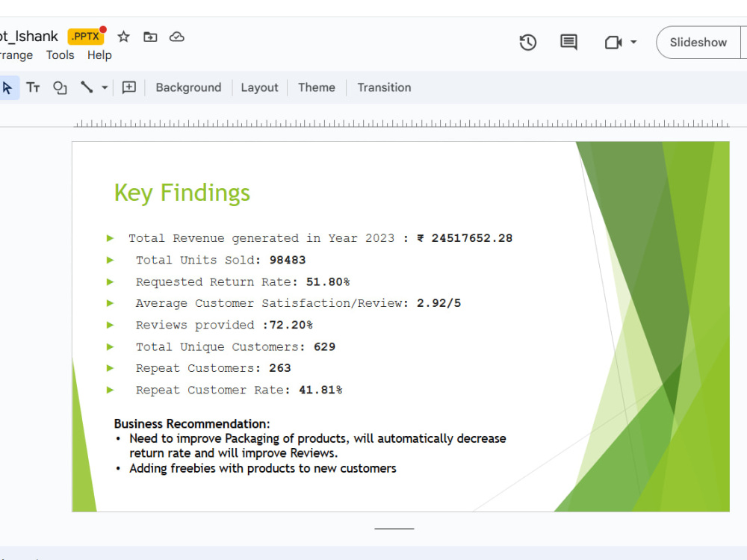Open the Transition panel
Image resolution: width=747 pixels, height=560 pixels.
click(x=384, y=87)
